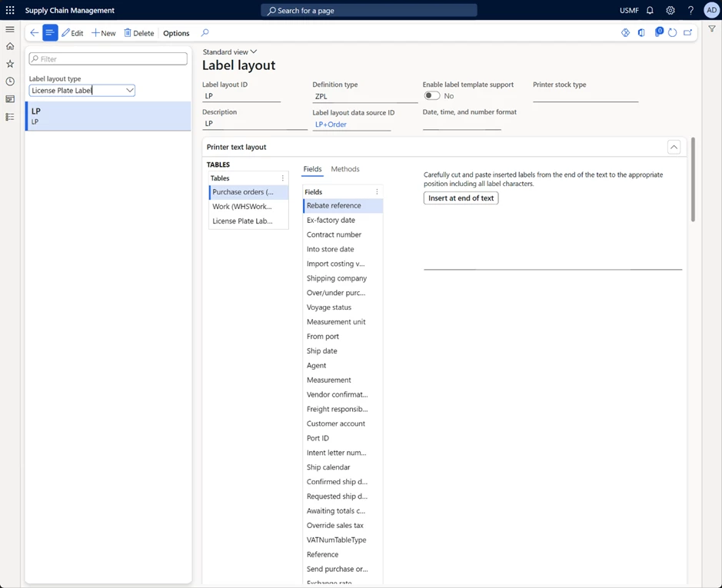The image size is (722, 588).
Task: Open Recent clock icon in sidebar
Action: pyautogui.click(x=10, y=81)
